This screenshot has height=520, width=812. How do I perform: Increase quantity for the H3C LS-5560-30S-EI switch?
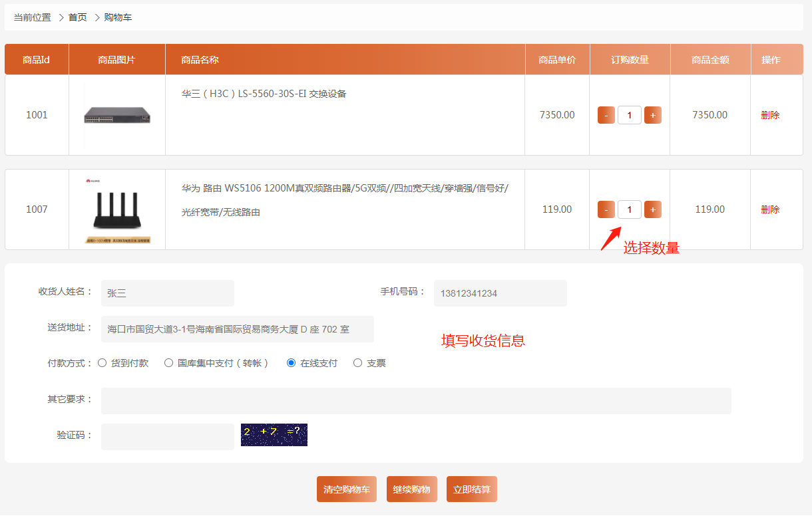[x=653, y=115]
